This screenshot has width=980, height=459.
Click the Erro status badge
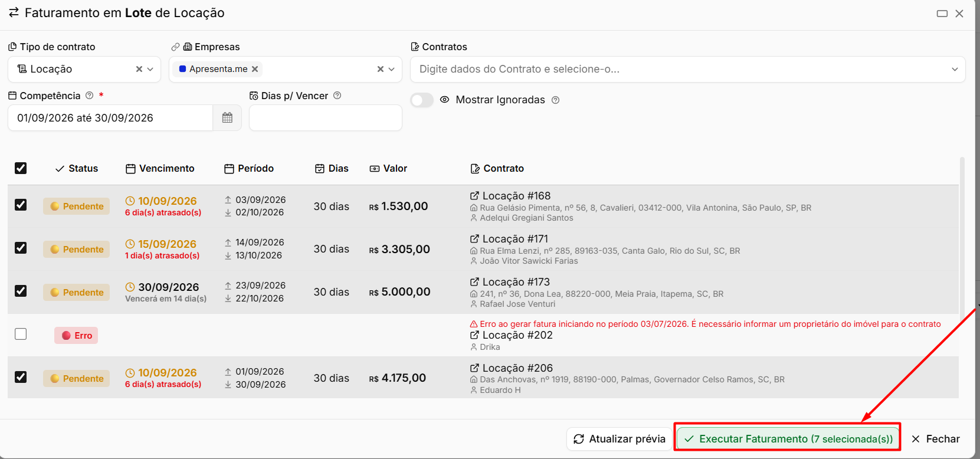tap(76, 336)
